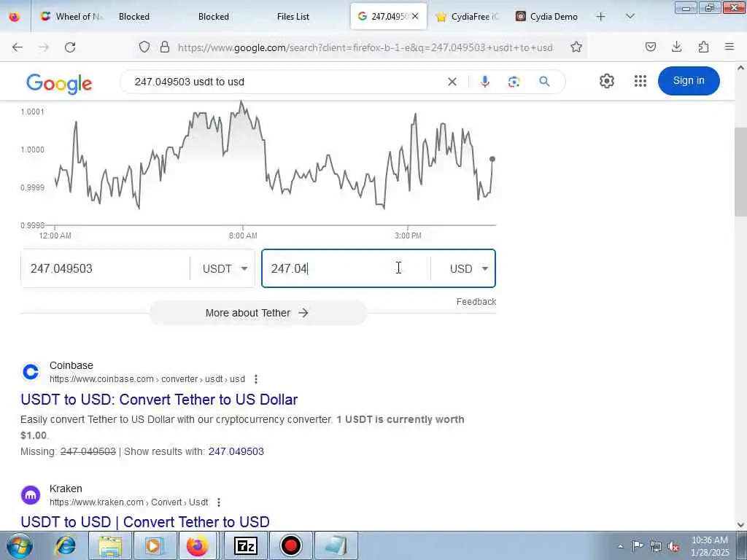Open the shield tracking protection icon

coord(144,47)
